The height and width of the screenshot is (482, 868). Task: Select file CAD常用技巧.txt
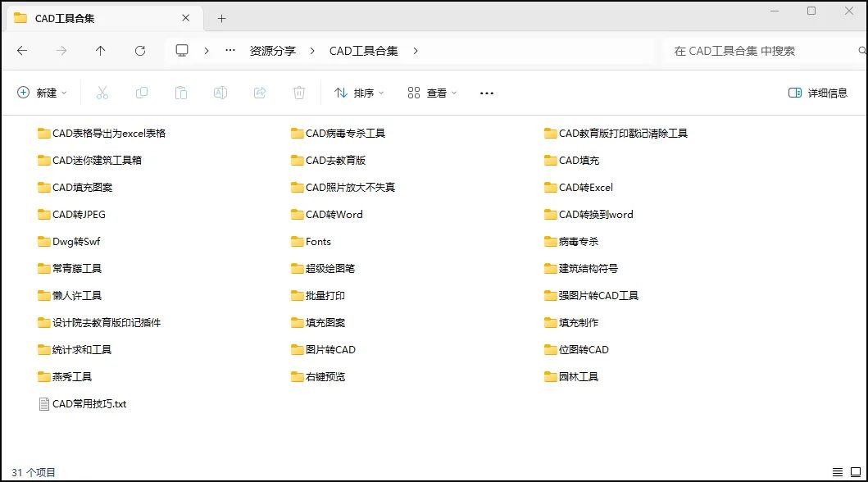[x=83, y=404]
